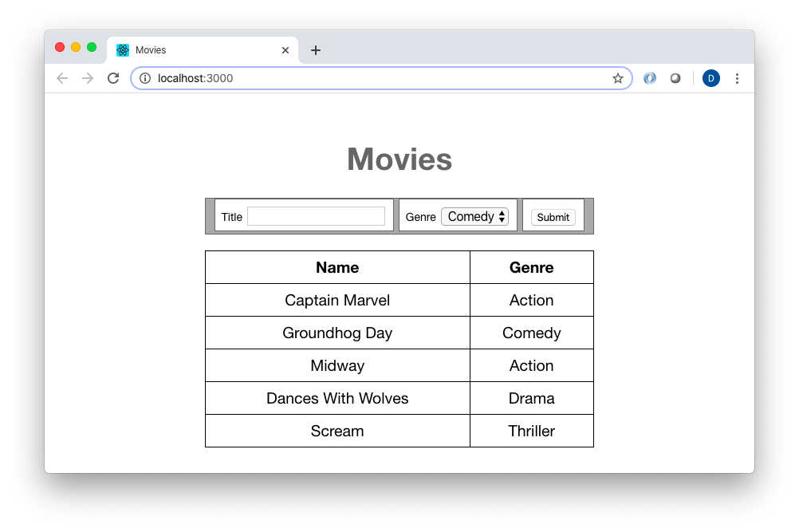Open the Genre dropdown showing Comedy
This screenshot has width=799, height=532.
pos(474,217)
